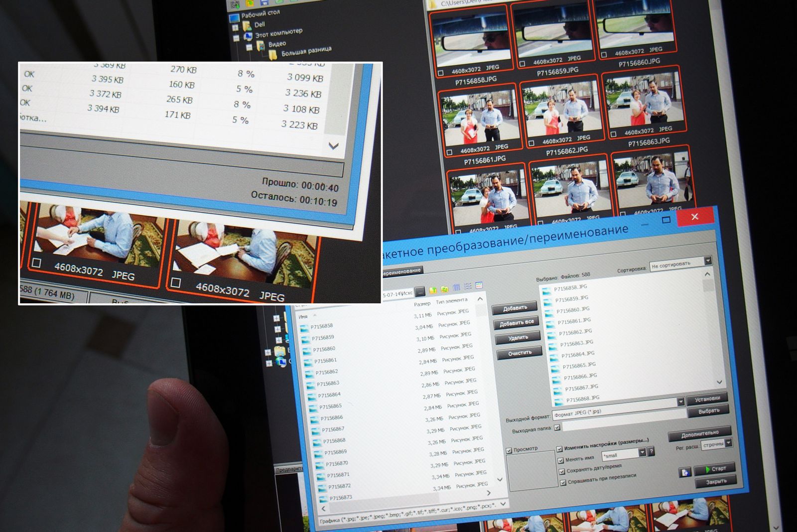Click the Закрыть button
This screenshot has width=797, height=532.
[717, 482]
